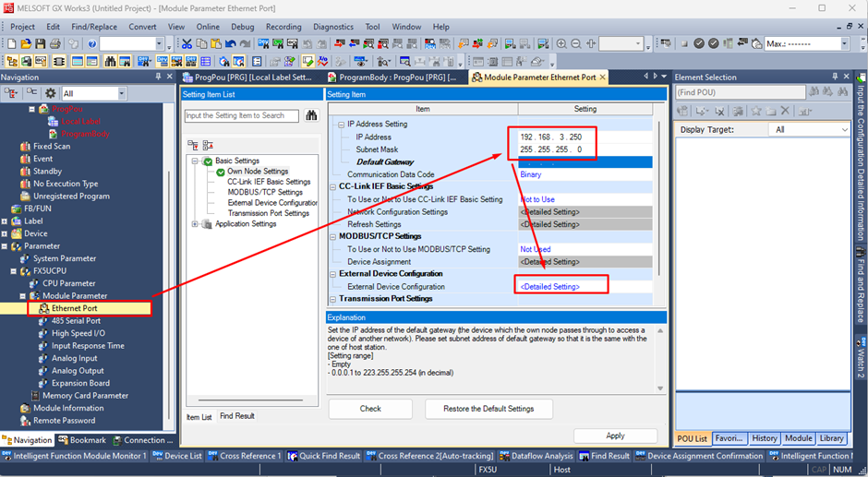Click the 'Input the Setting Item to Search' field

pos(241,115)
